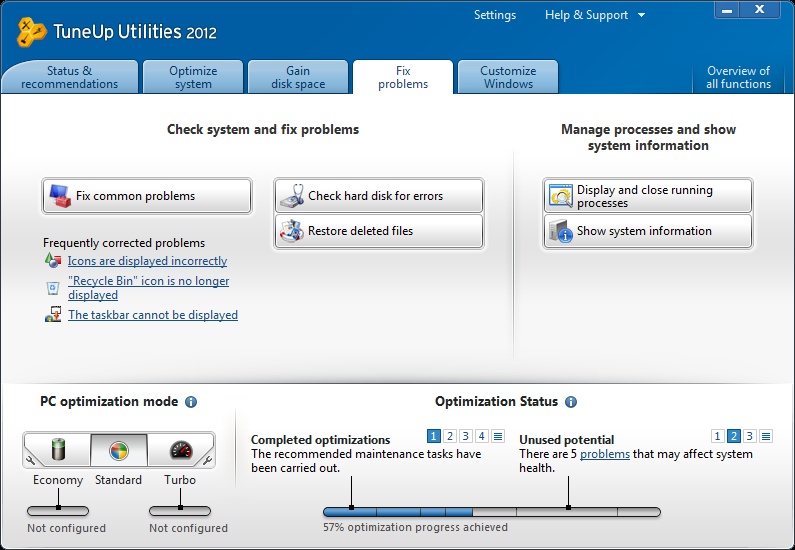The width and height of the screenshot is (795, 550).
Task: Click Completed optimizations marker on progress bar
Action: pos(351,507)
